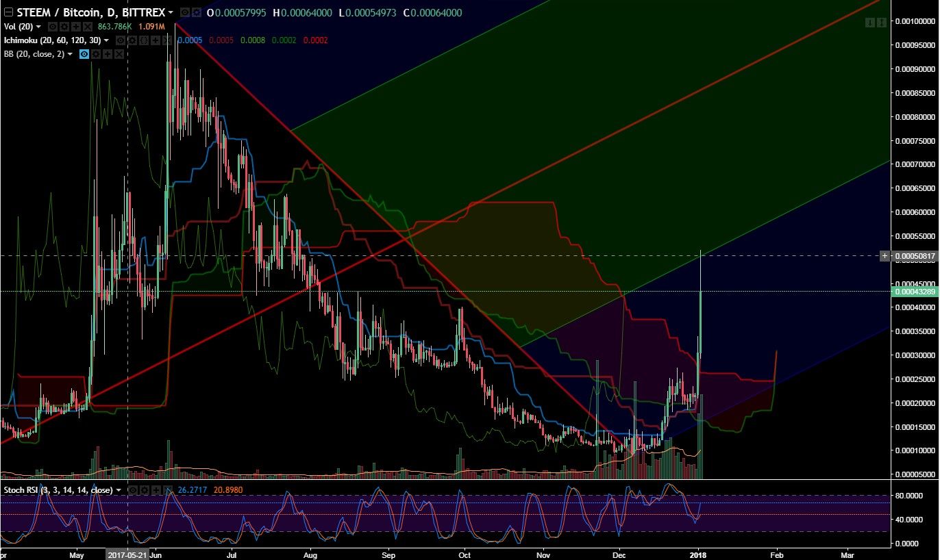The height and width of the screenshot is (560, 940).
Task: Click the crosshair price label 0.00050817
Action: pos(915,256)
